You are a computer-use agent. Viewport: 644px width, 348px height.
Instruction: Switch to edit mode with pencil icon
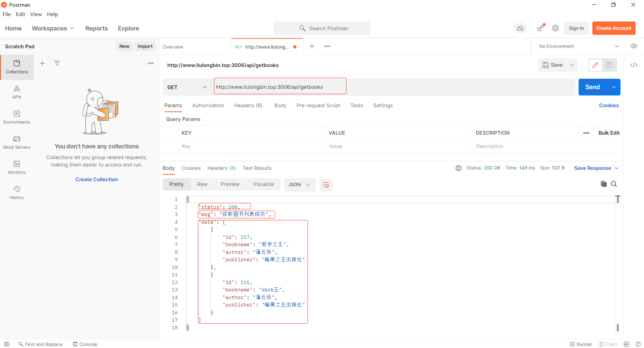point(595,65)
